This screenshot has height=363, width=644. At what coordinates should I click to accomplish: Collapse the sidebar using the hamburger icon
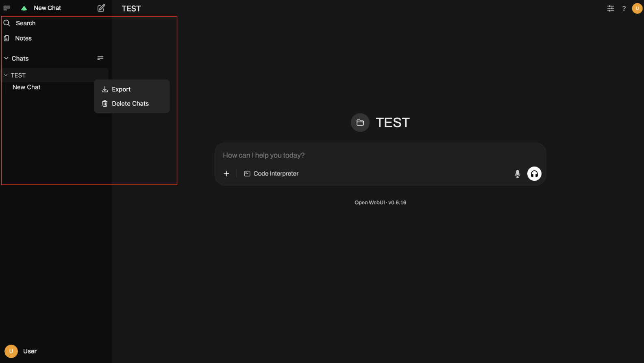click(x=7, y=8)
